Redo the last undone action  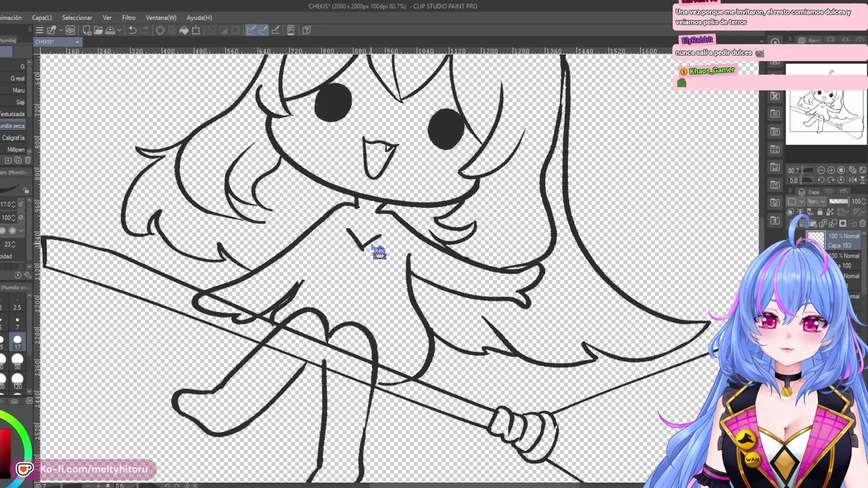[144, 30]
